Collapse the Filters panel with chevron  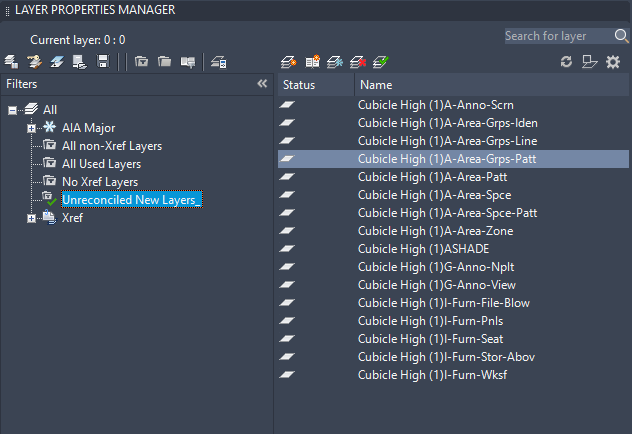(x=262, y=84)
